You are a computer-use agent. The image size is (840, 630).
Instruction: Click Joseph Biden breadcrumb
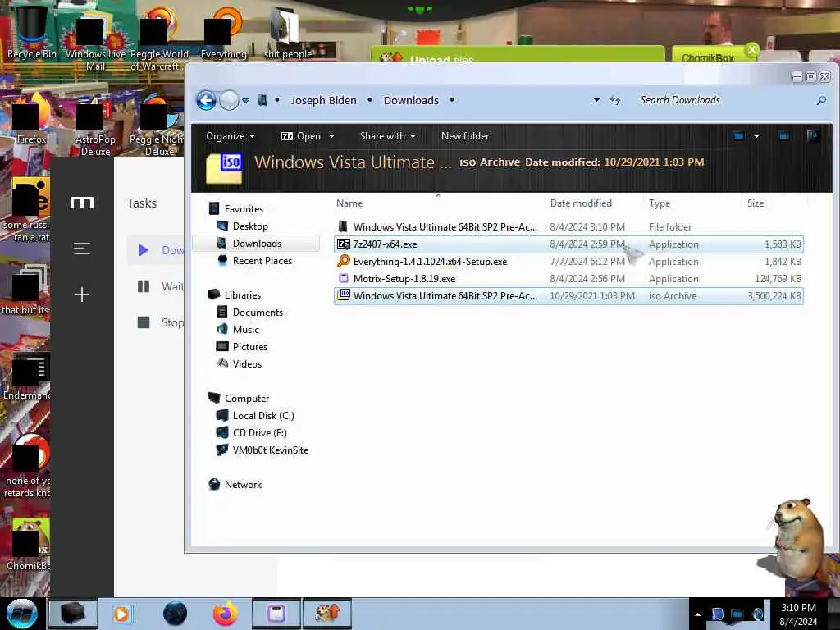click(323, 100)
